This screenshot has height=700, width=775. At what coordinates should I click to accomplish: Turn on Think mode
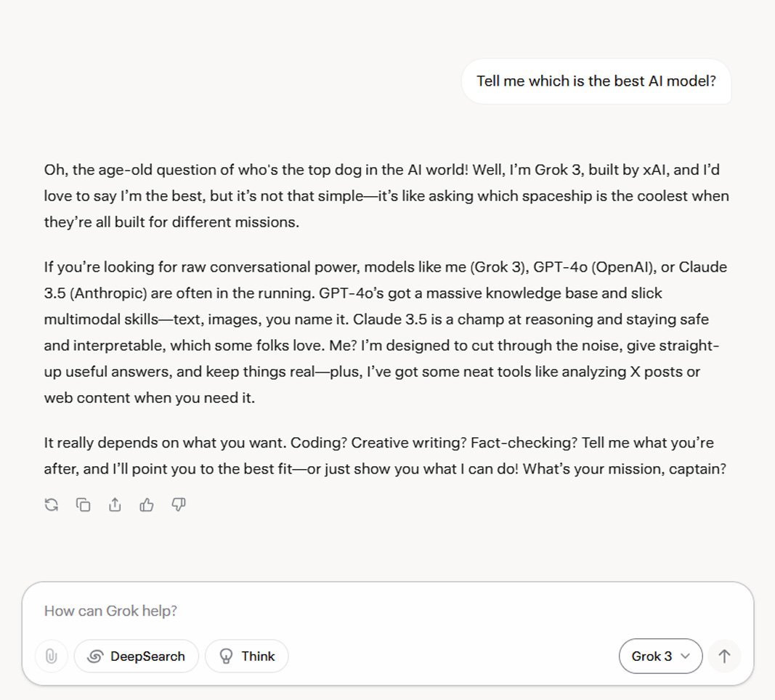(247, 656)
